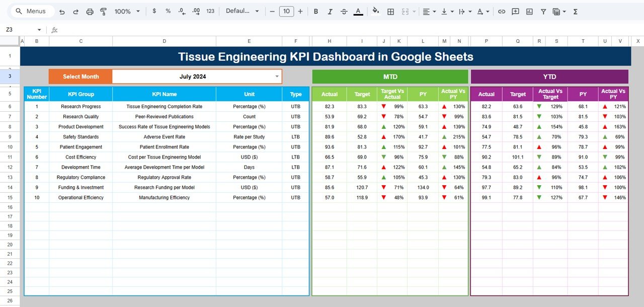Toggle strikethrough formatting
Screen dimensions: 644x307
click(344, 11)
